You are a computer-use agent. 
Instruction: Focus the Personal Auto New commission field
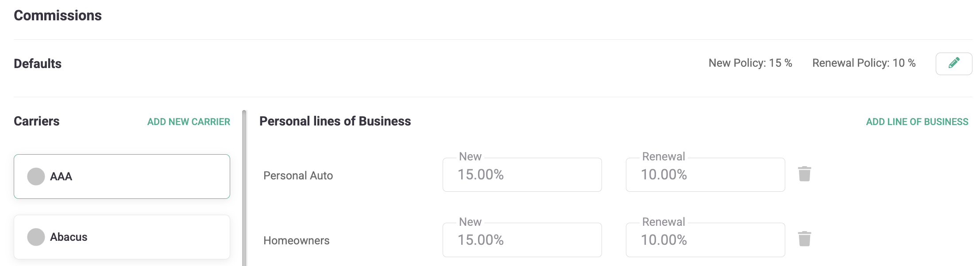click(522, 175)
